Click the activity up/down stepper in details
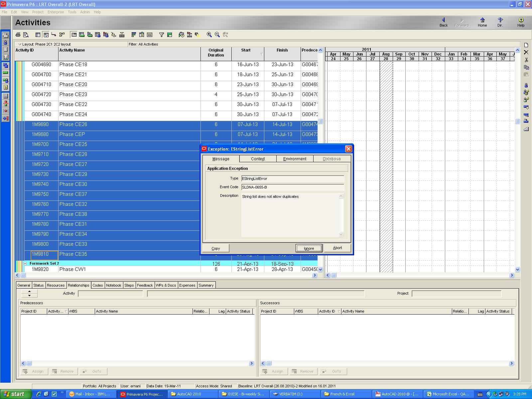This screenshot has width=532, height=399. click(29, 294)
